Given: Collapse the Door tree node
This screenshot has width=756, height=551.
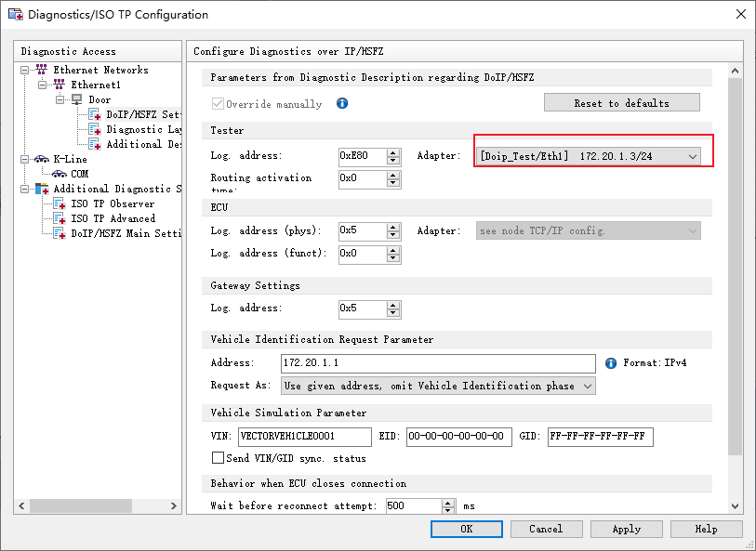Looking at the screenshot, I should (x=60, y=100).
